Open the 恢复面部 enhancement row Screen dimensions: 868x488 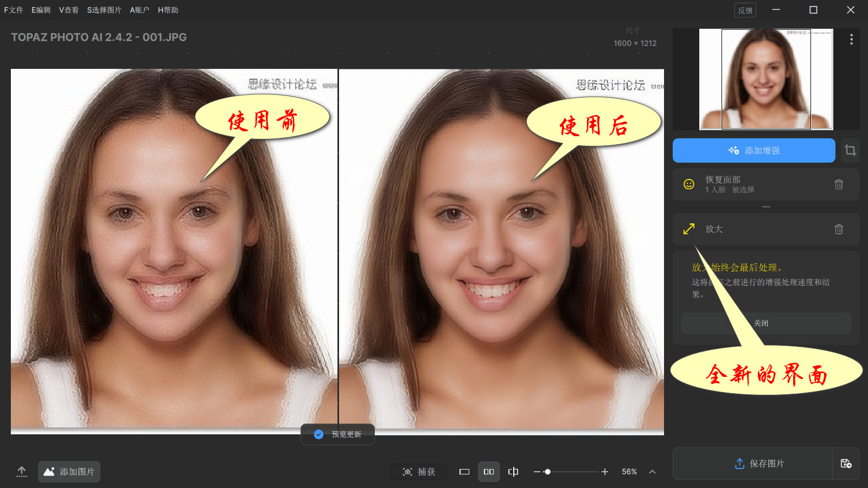tap(766, 184)
